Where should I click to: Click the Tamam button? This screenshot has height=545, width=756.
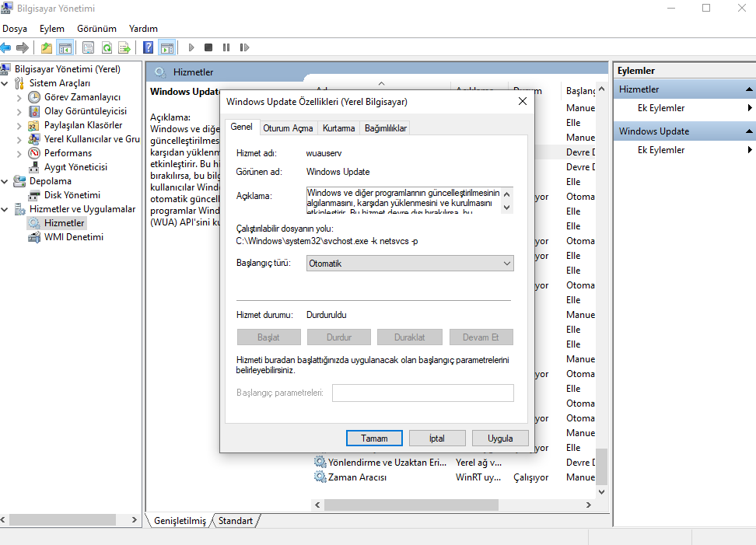tap(374, 438)
